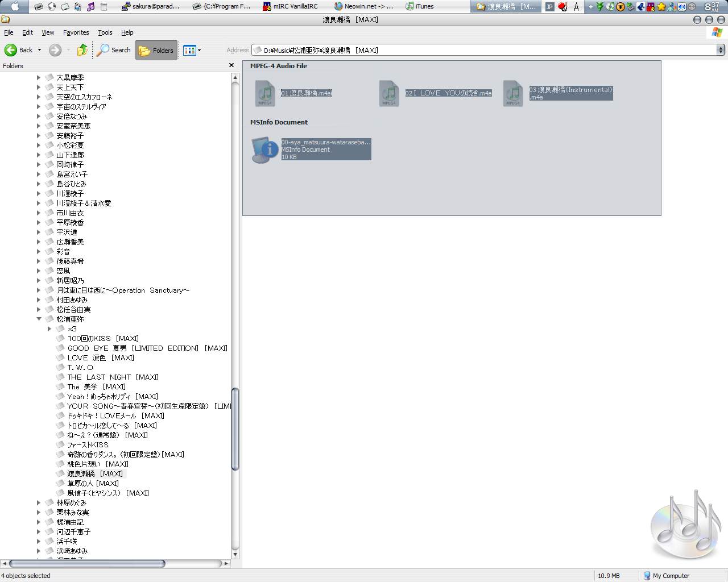
Task: Expand the 天上天下 folder node
Action: (x=39, y=88)
